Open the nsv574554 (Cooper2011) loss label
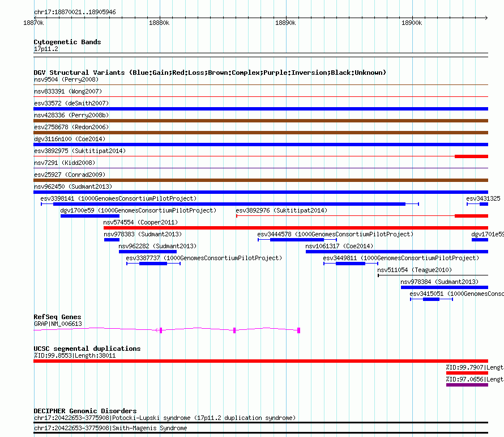This screenshot has width=504, height=437. tap(140, 222)
